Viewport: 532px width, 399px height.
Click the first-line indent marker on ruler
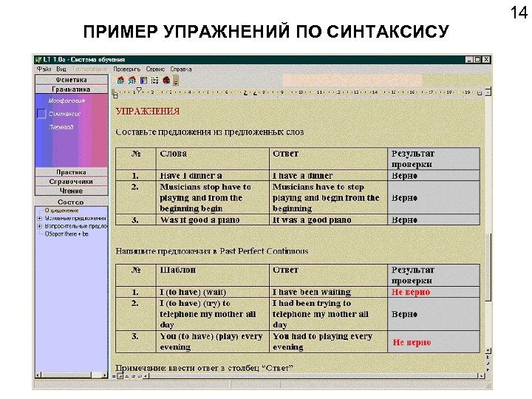click(x=139, y=90)
